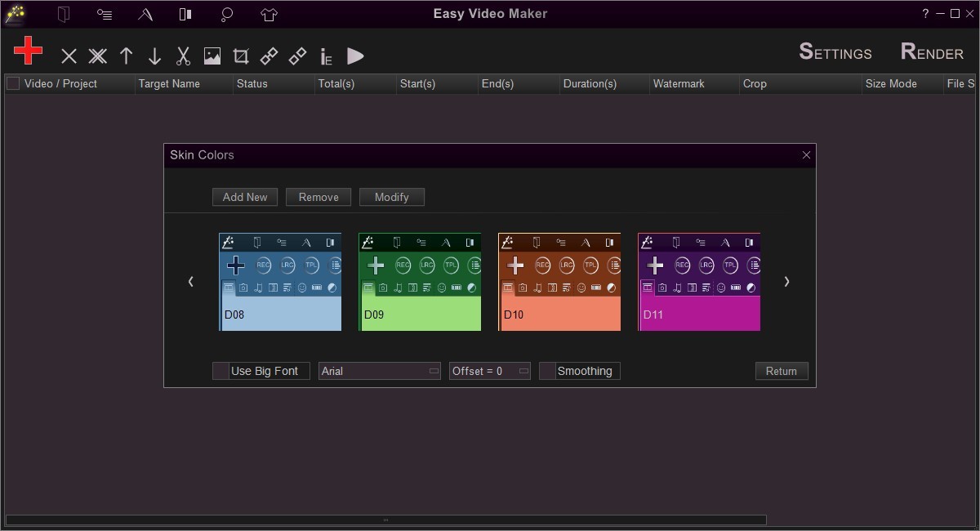Open the Render menu
This screenshot has width=980, height=531.
tap(930, 52)
